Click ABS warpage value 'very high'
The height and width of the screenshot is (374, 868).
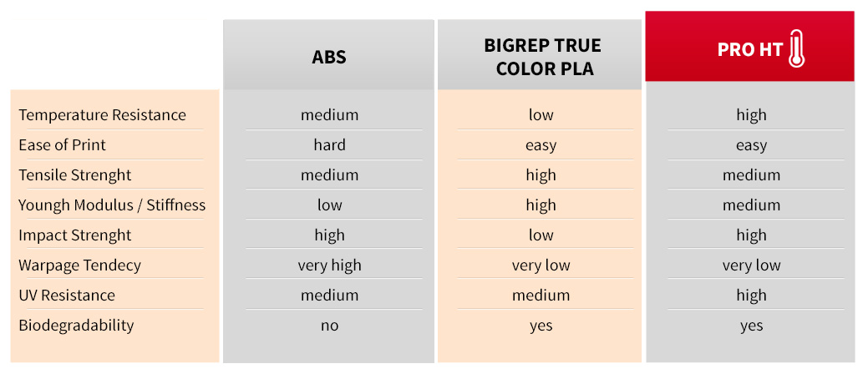click(329, 265)
